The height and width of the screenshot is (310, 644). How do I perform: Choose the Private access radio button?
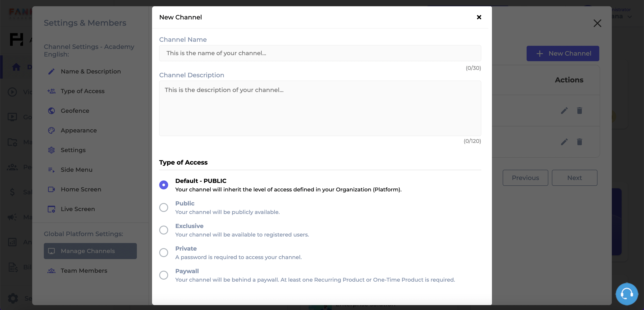click(x=164, y=253)
